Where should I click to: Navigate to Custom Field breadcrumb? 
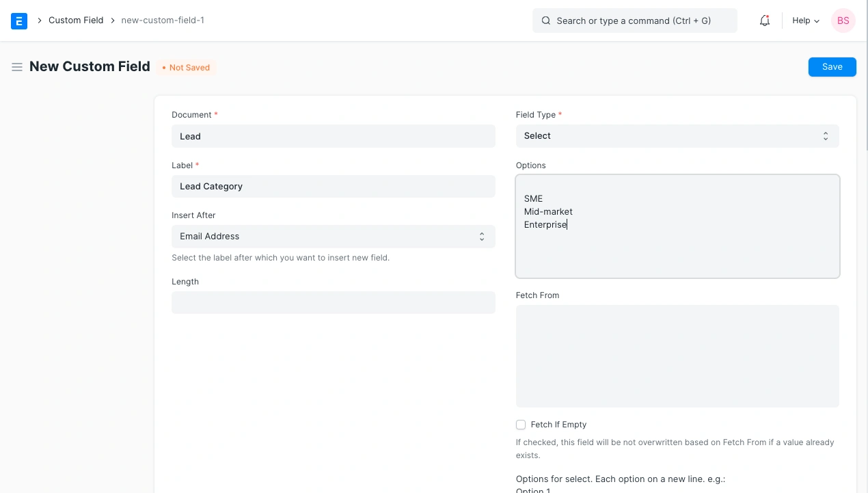[x=76, y=21]
